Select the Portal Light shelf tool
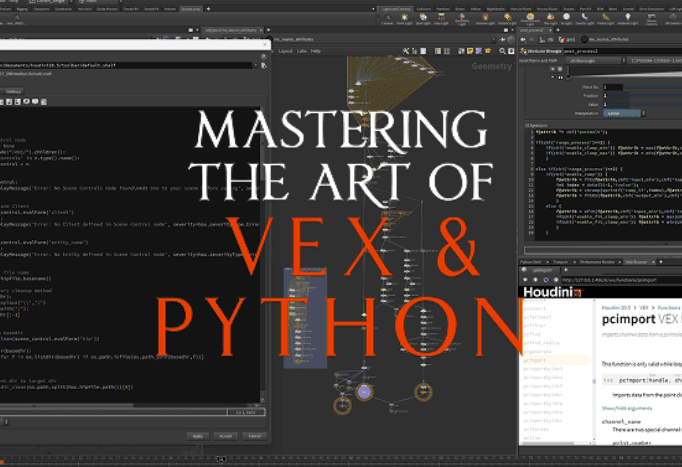Image resolution: width=682 pixels, height=467 pixels. (x=605, y=18)
